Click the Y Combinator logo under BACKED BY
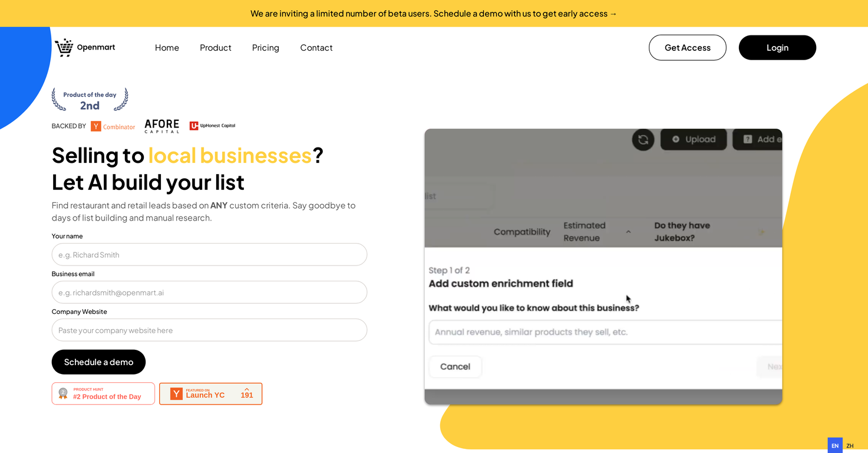The width and height of the screenshot is (868, 453). pos(113,126)
